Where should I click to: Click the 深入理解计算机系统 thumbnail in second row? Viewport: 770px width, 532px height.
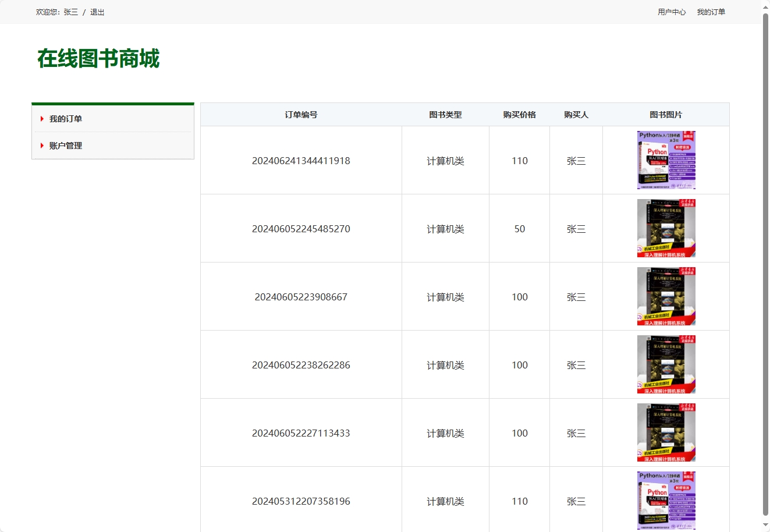(x=666, y=228)
